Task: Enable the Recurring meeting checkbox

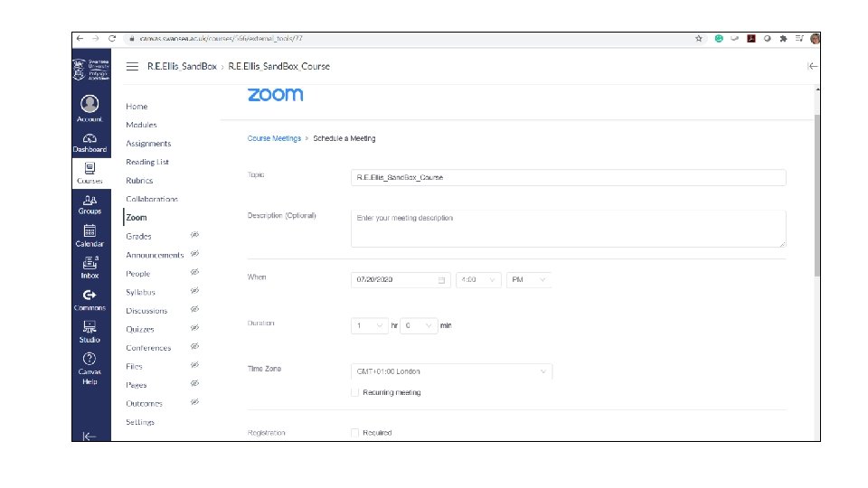Action: point(354,392)
